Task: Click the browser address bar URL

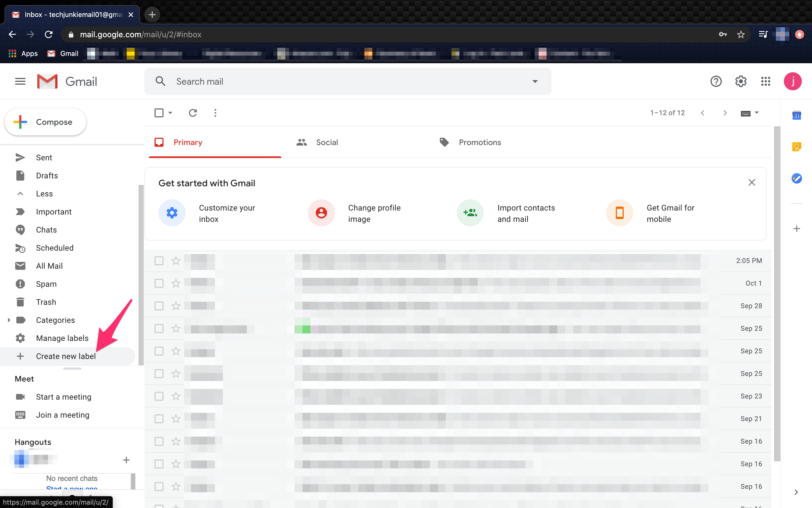Action: click(141, 34)
